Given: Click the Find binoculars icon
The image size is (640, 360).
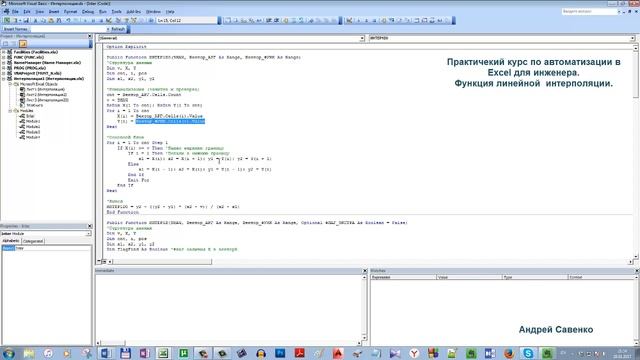Looking at the screenshot, I should point(59,20).
